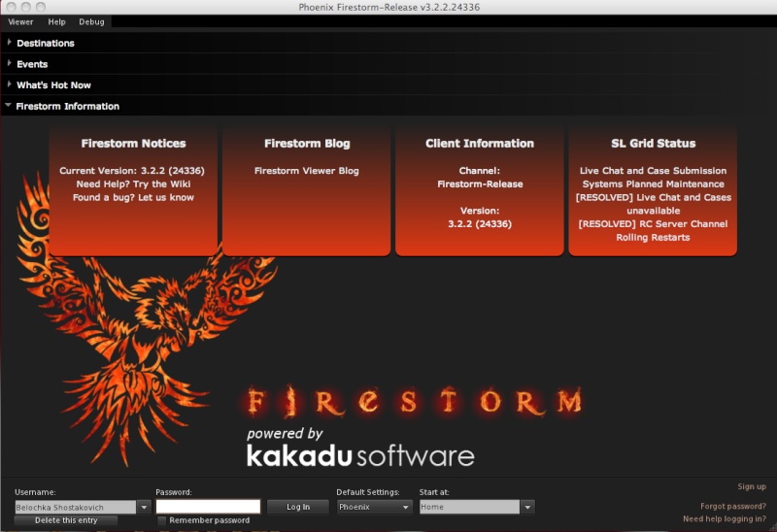Click the Log In button
This screenshot has width=777, height=532.
pos(298,507)
